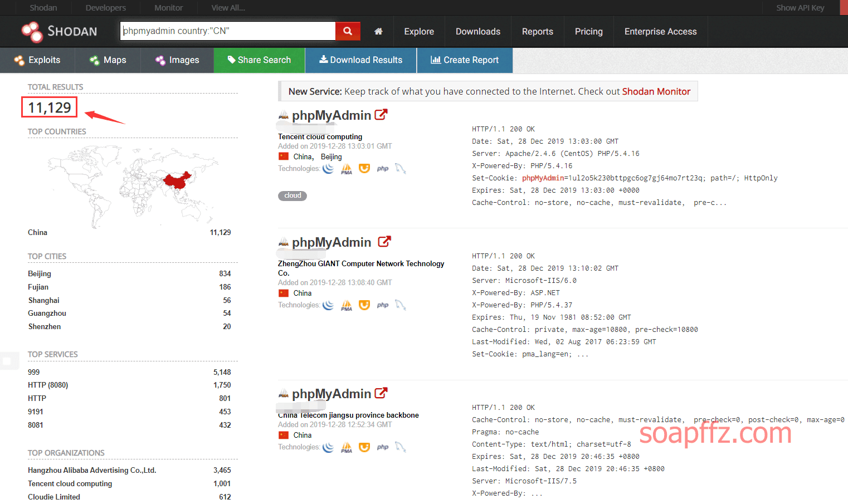This screenshot has height=504, width=848.
Task: Filter by service 999
Action: (34, 372)
